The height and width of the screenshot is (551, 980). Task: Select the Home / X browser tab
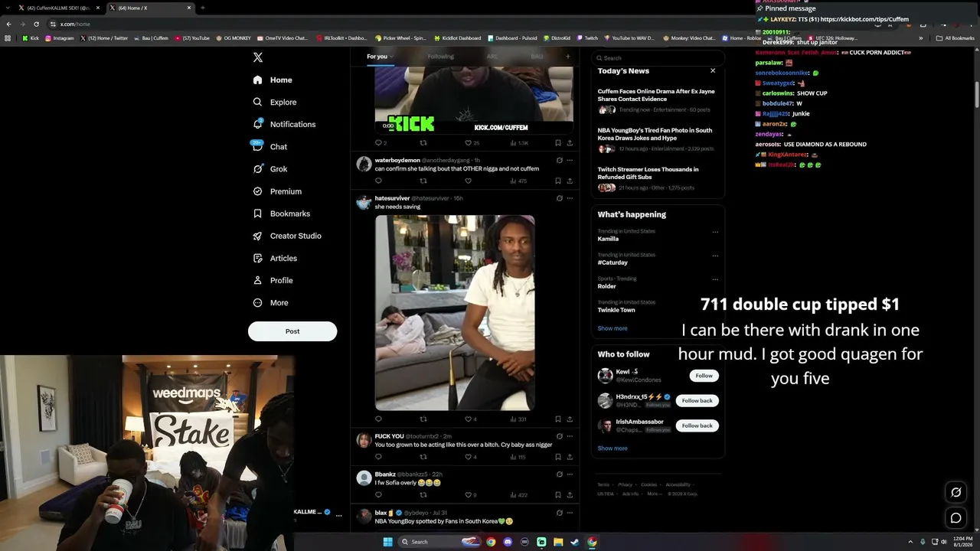pos(150,8)
